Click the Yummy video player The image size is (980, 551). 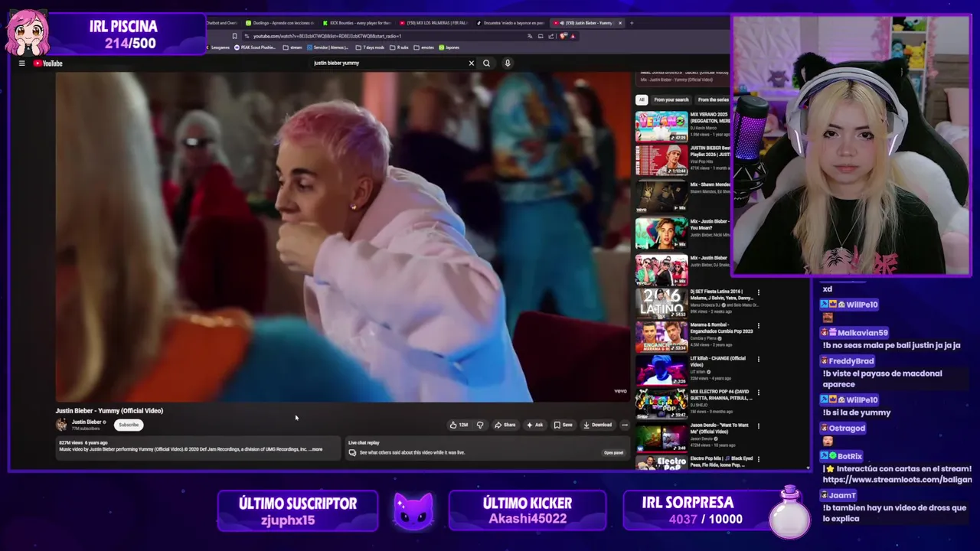342,237
